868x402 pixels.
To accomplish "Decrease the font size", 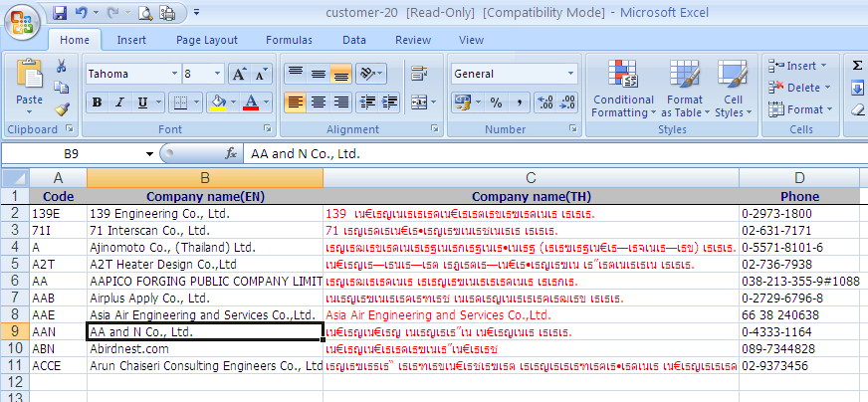I will click(x=261, y=74).
